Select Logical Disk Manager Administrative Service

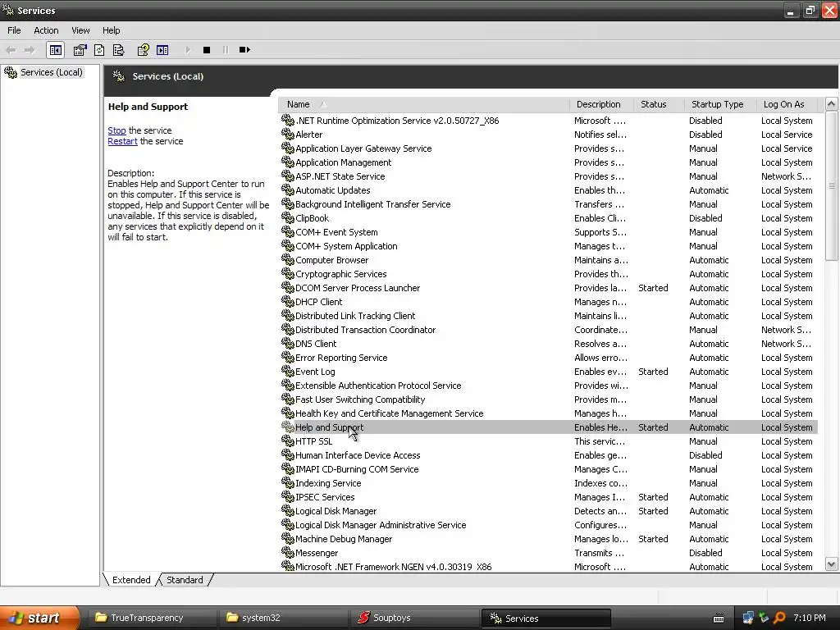547,525
